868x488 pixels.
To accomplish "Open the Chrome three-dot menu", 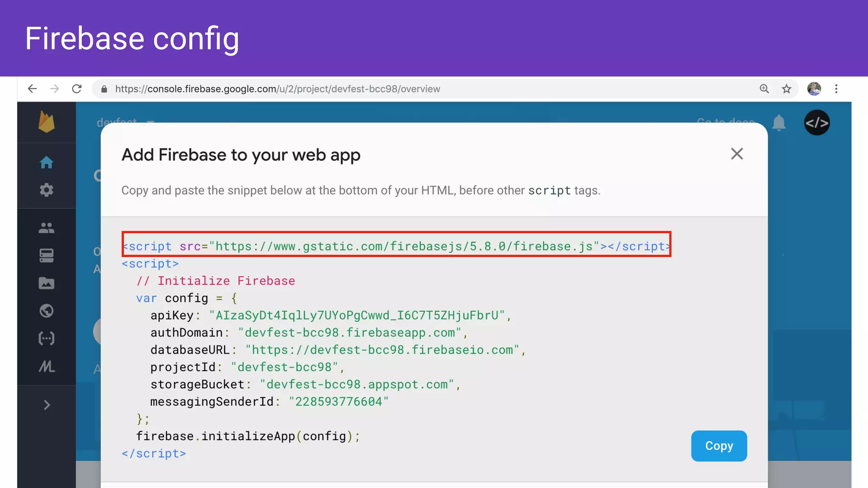I will click(x=836, y=89).
